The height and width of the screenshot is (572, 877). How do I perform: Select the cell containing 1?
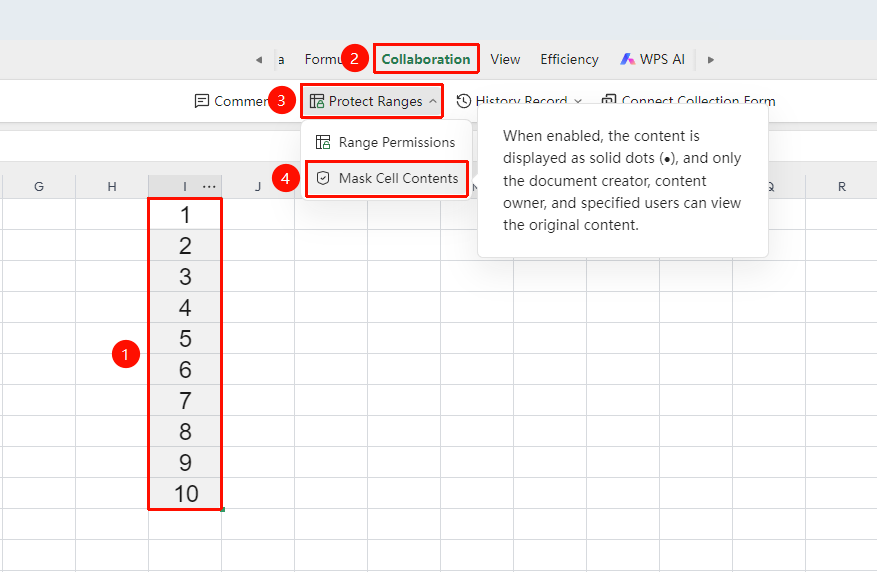(x=185, y=215)
